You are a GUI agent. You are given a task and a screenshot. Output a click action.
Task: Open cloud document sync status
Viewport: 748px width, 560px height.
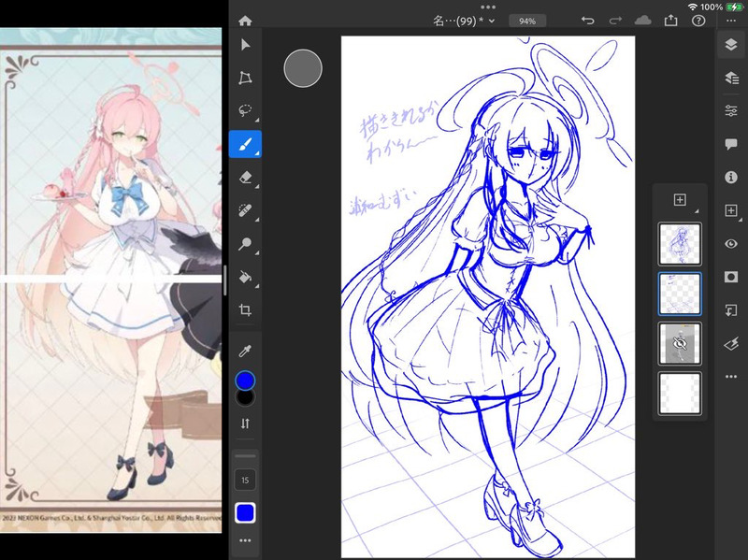click(643, 20)
